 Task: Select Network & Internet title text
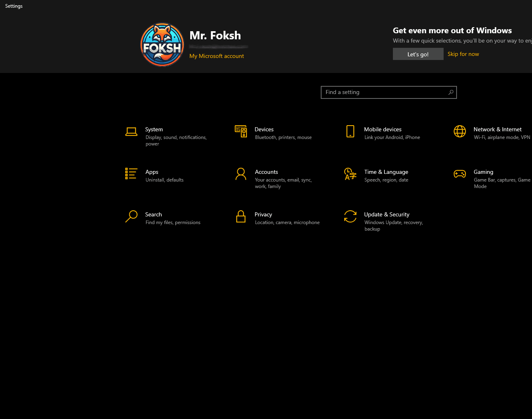tap(498, 129)
